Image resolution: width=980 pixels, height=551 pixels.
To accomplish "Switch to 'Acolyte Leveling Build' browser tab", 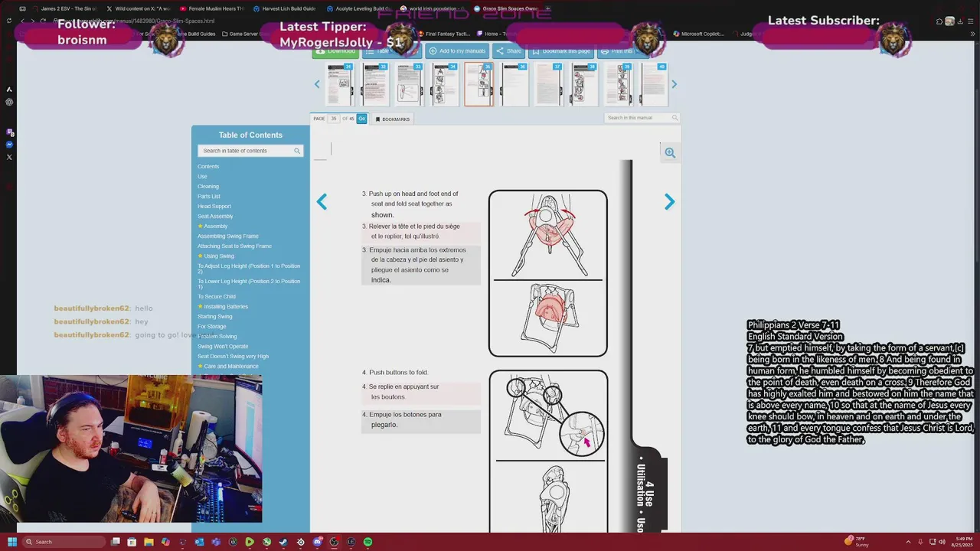I will pos(358,8).
